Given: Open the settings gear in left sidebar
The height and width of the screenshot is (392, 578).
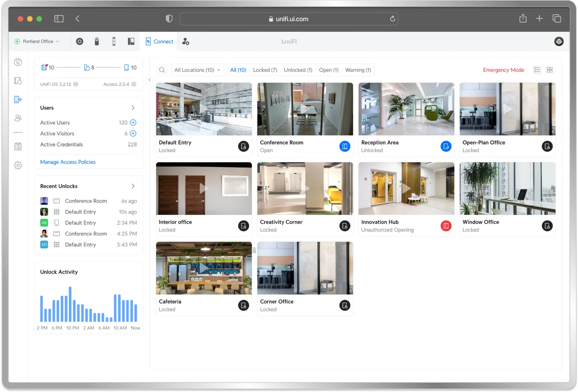Looking at the screenshot, I should [18, 165].
